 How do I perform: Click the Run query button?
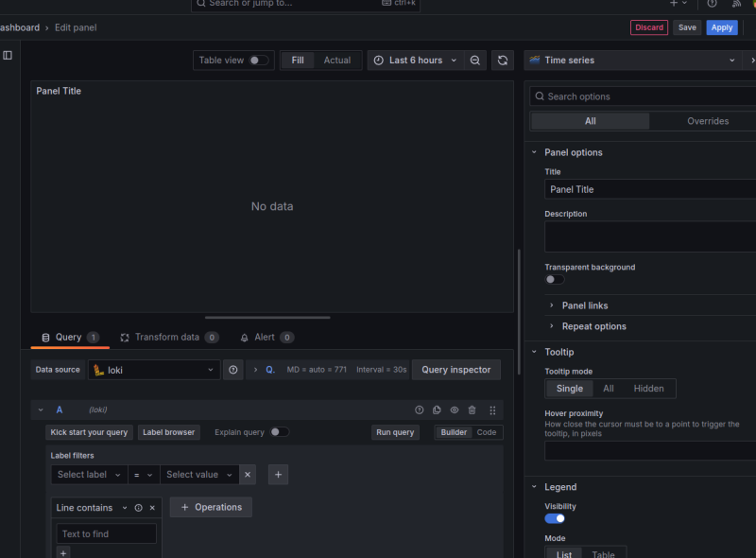395,432
